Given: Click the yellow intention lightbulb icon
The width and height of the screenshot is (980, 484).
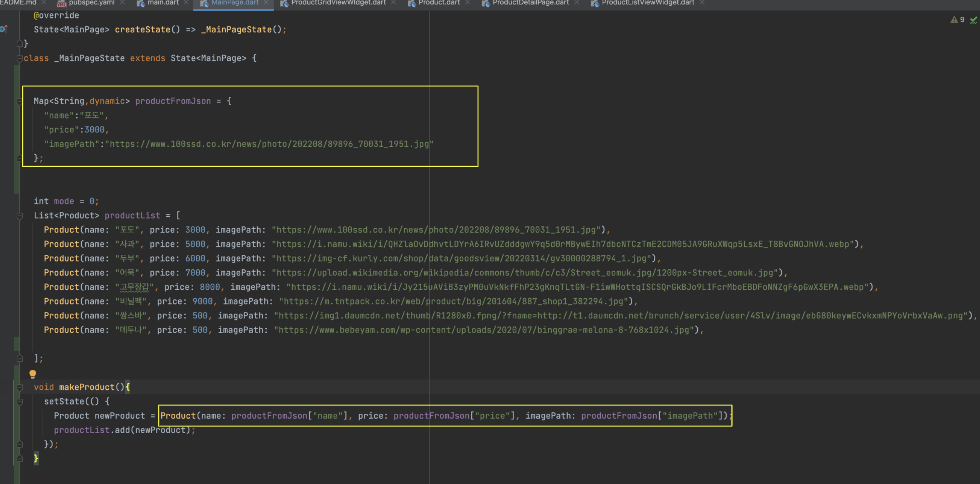Looking at the screenshot, I should (33, 374).
